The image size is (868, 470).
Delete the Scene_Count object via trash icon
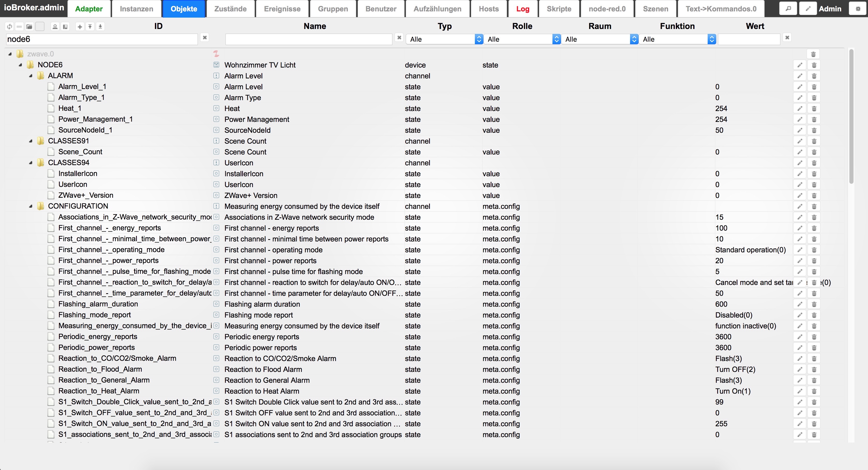pos(814,152)
